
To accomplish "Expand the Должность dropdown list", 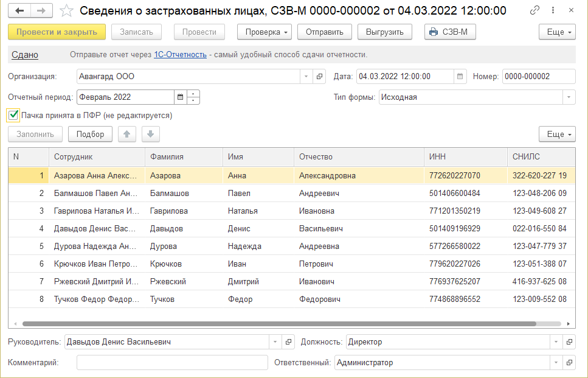I will pos(556,342).
